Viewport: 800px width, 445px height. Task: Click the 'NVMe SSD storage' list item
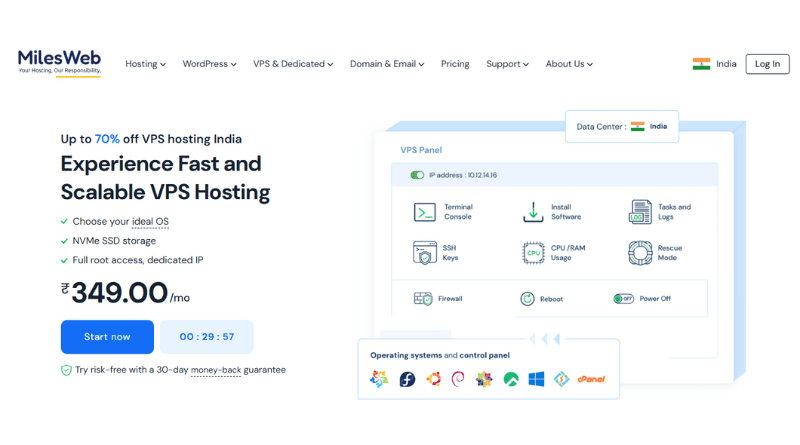(x=114, y=241)
